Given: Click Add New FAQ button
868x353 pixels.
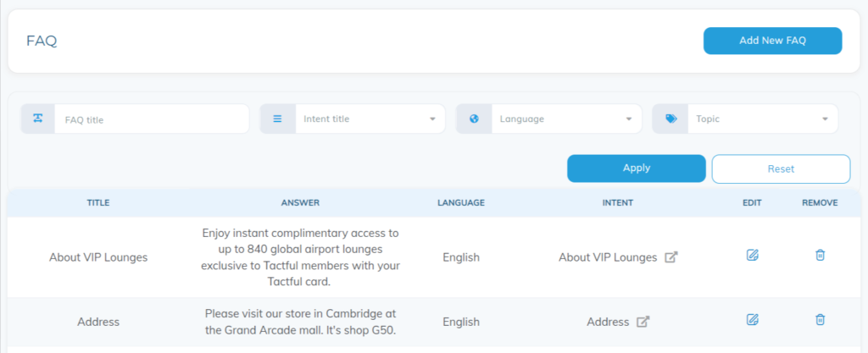Looking at the screenshot, I should (772, 41).
